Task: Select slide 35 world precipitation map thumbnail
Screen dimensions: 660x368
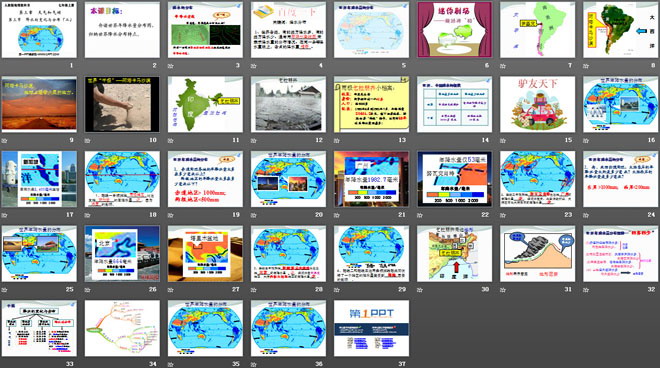Action: point(205,328)
